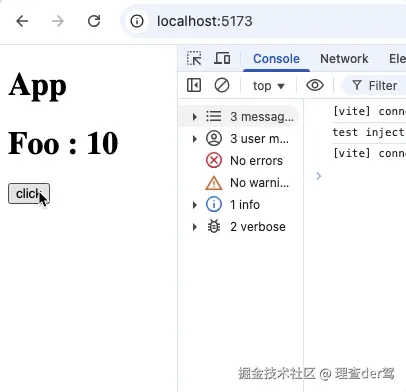Select the 3 messages sidebar row

(239, 116)
